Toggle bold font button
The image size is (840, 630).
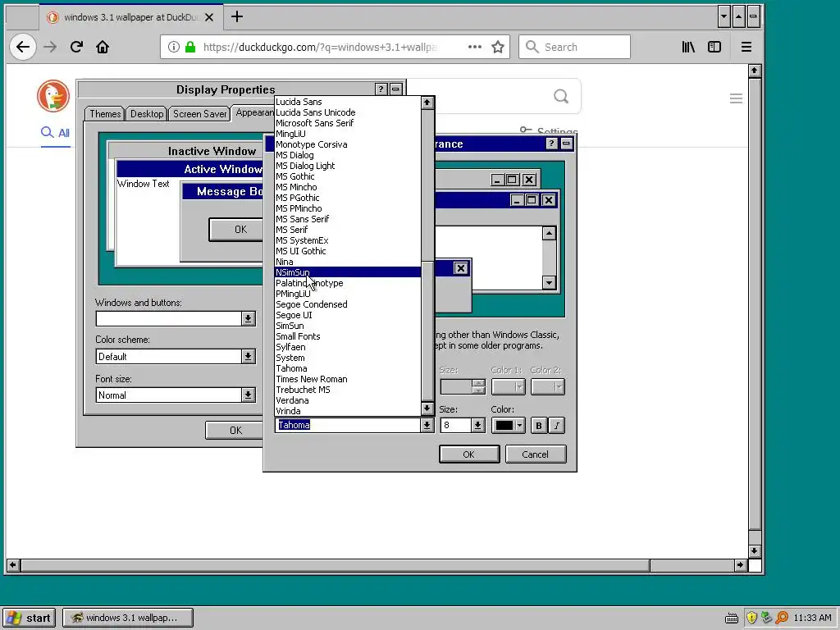(538, 426)
